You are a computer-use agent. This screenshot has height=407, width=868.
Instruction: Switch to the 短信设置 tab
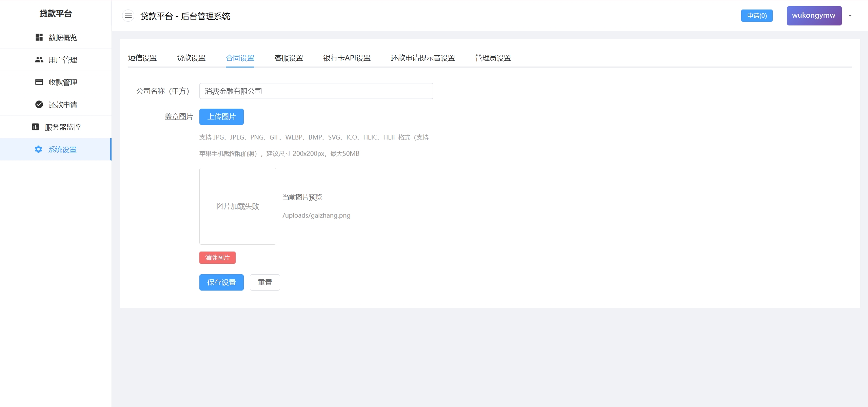point(142,58)
